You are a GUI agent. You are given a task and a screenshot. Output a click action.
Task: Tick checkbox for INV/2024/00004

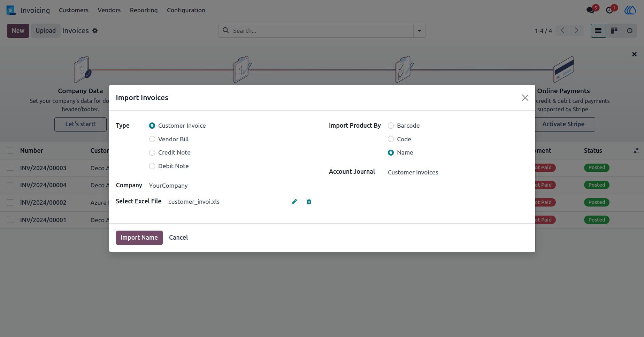[10, 185]
